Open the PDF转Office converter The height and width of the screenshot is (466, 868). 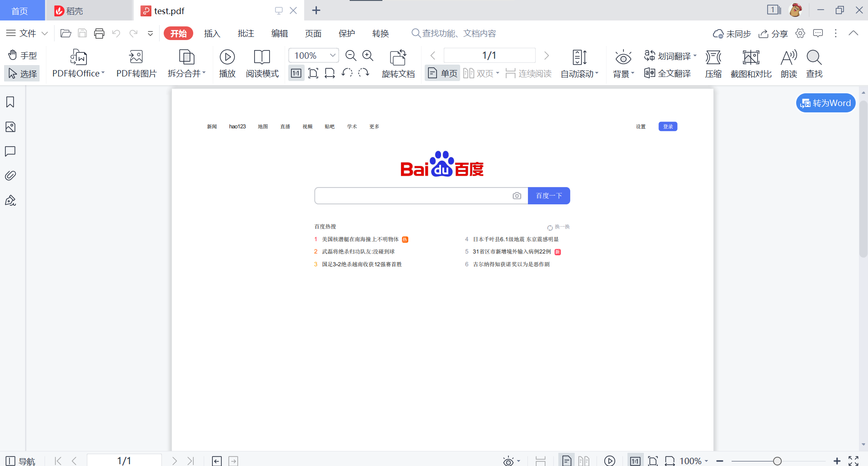(x=78, y=64)
